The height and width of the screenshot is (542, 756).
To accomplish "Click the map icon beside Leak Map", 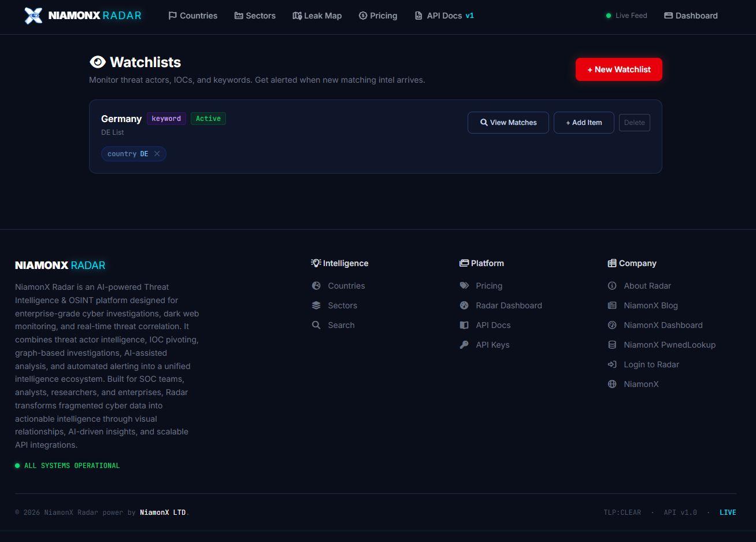I will (x=297, y=16).
